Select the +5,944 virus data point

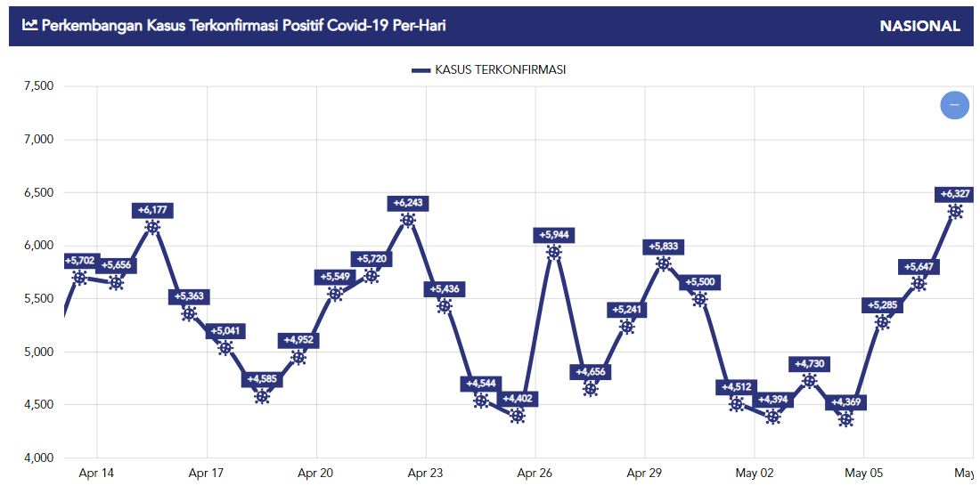click(554, 252)
